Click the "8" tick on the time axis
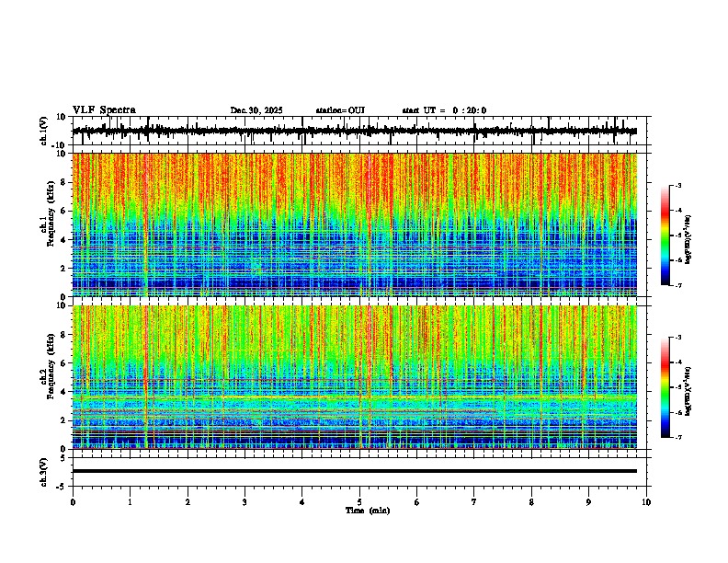 [531, 502]
